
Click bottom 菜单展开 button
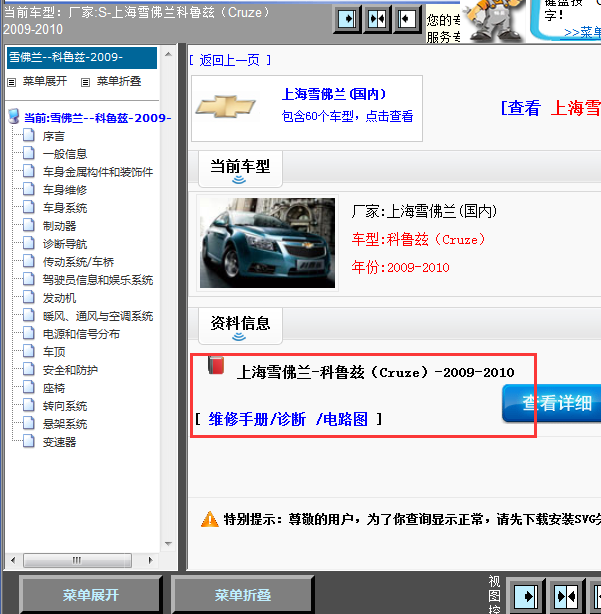(90, 595)
